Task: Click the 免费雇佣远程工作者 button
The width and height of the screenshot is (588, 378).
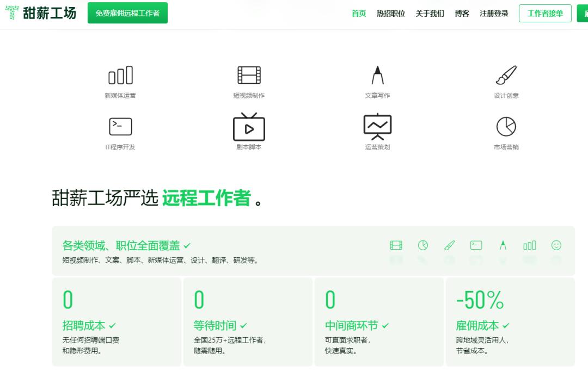Action: click(127, 12)
